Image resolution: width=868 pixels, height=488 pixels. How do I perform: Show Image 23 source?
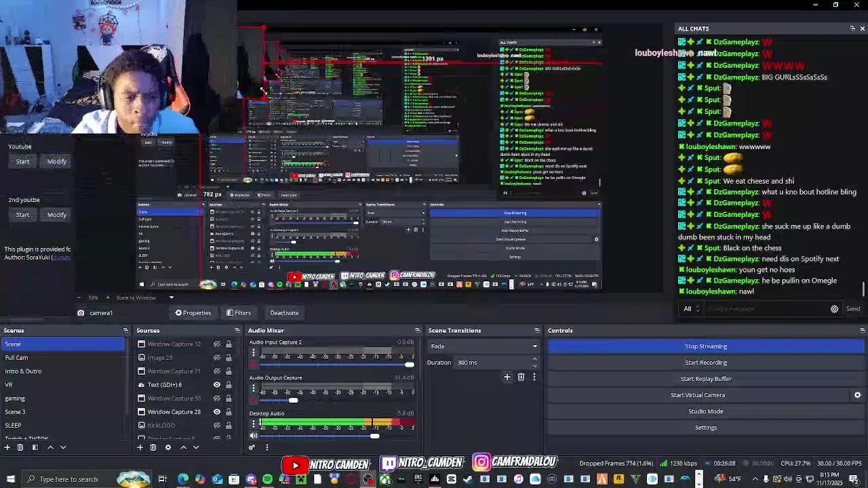click(x=217, y=358)
